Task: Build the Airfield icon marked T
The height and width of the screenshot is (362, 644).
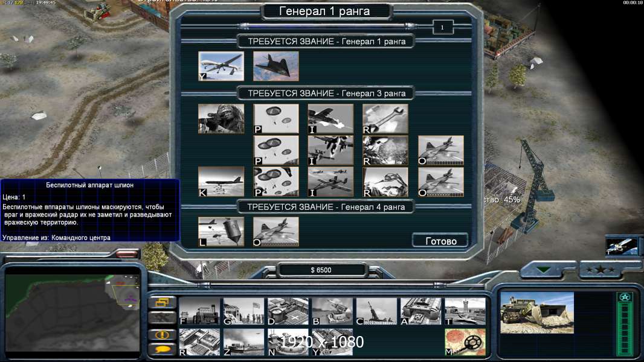Action: point(465,311)
